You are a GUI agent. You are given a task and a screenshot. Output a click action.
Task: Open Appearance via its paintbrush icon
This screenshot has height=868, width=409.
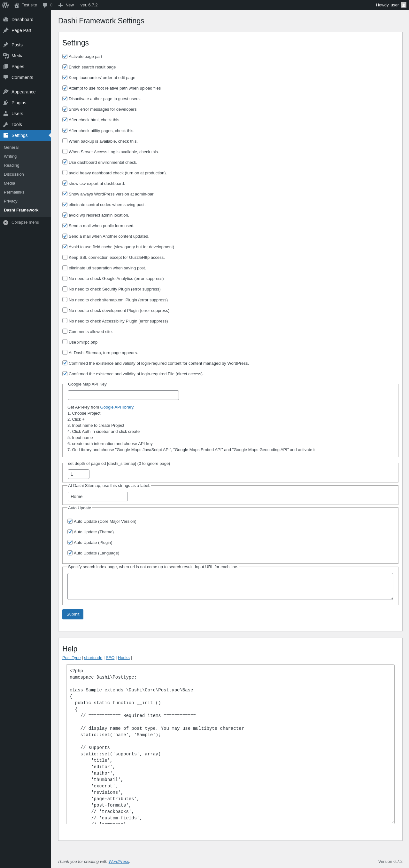click(6, 92)
